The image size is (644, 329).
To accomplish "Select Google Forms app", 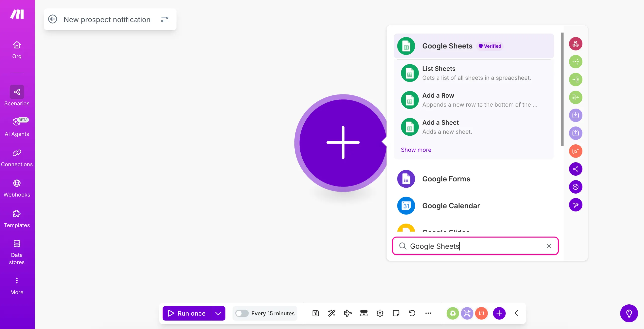I will [x=474, y=179].
